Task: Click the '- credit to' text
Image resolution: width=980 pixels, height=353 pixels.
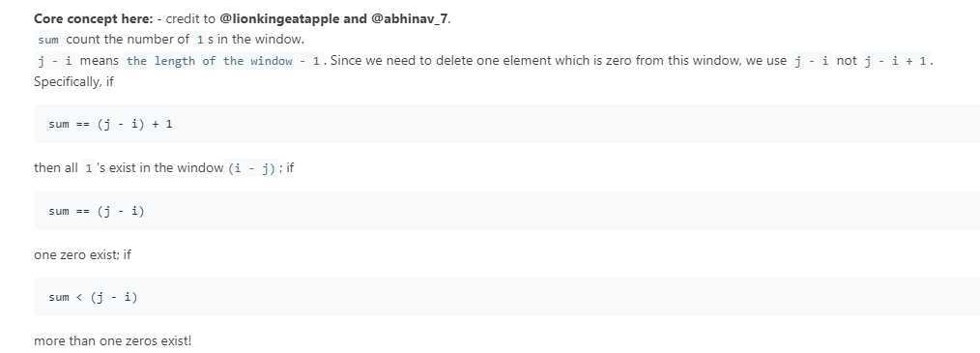Action: pos(187,18)
